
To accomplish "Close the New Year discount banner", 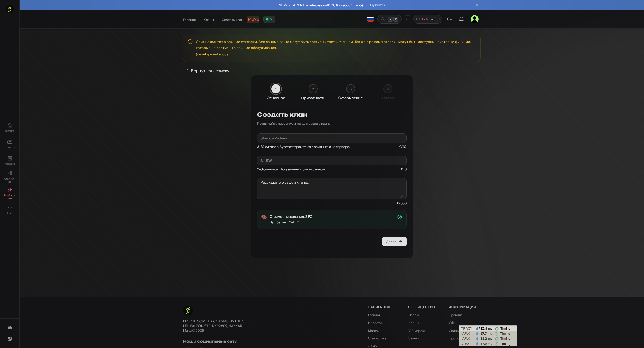I will pos(477,5).
